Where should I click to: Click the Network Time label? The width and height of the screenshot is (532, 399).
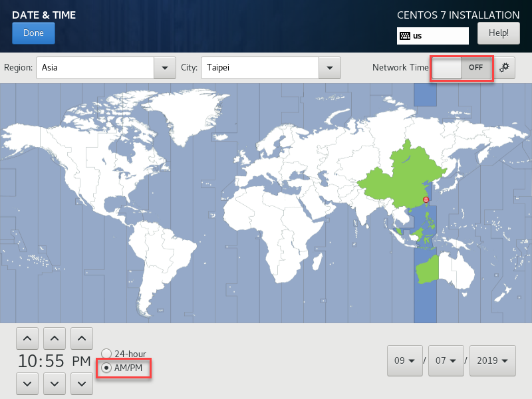coord(400,68)
